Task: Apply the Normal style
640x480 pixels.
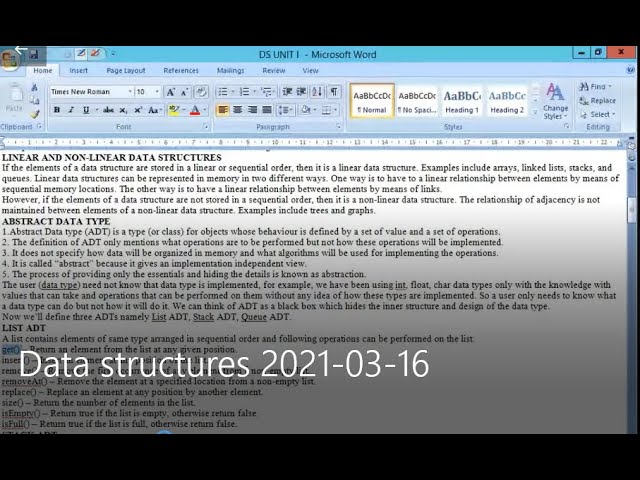Action: pos(372,101)
